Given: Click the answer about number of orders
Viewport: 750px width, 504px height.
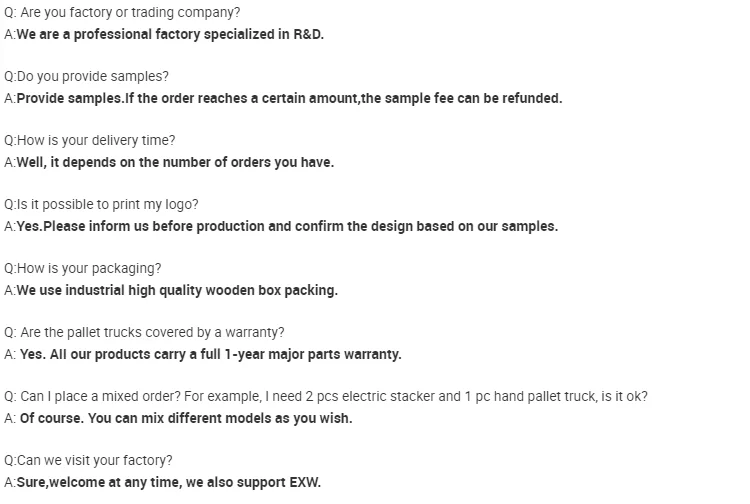Looking at the screenshot, I should pyautogui.click(x=175, y=162).
